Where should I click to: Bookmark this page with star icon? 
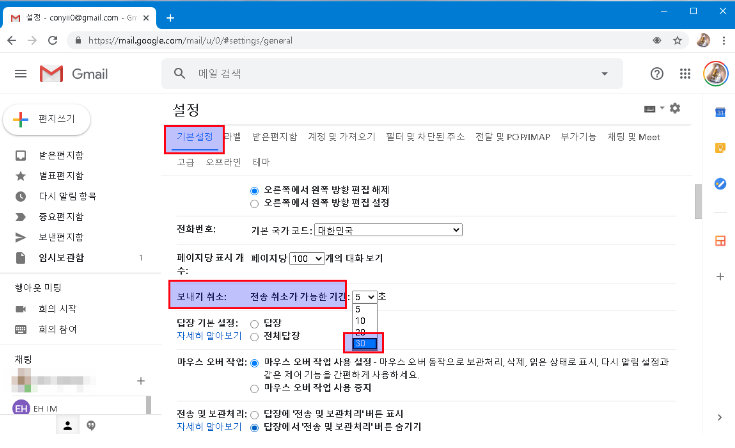(x=677, y=41)
